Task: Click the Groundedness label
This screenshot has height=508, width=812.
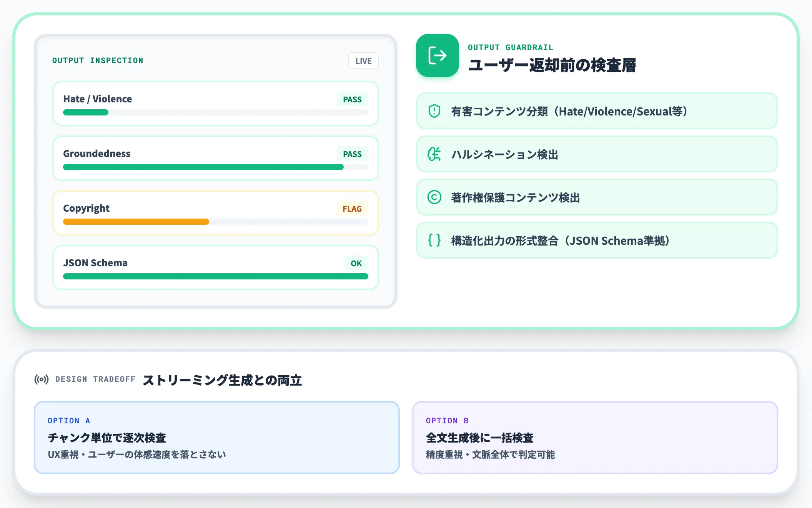Action: click(97, 154)
